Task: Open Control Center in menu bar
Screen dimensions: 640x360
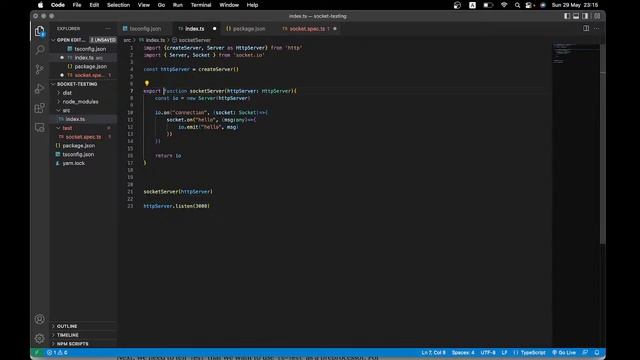Action: tap(529, 5)
